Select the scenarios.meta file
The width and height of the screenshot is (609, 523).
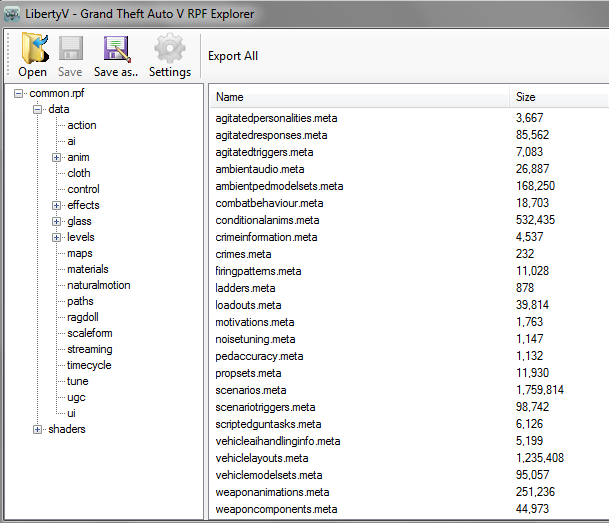(251, 389)
